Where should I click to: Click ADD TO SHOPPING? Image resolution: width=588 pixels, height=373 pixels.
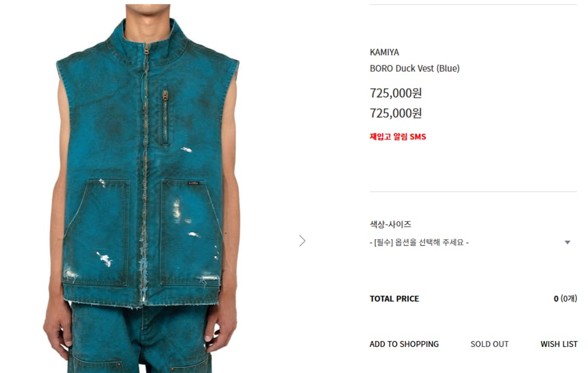point(404,344)
